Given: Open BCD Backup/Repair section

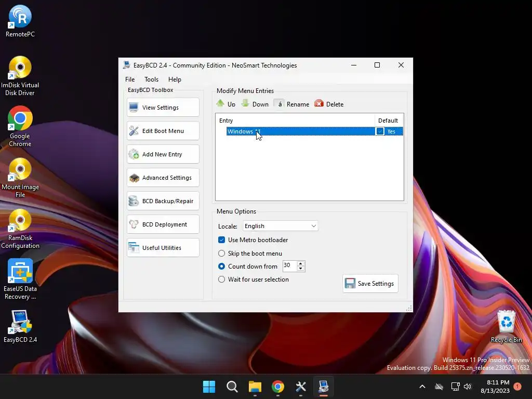Looking at the screenshot, I should point(163,201).
